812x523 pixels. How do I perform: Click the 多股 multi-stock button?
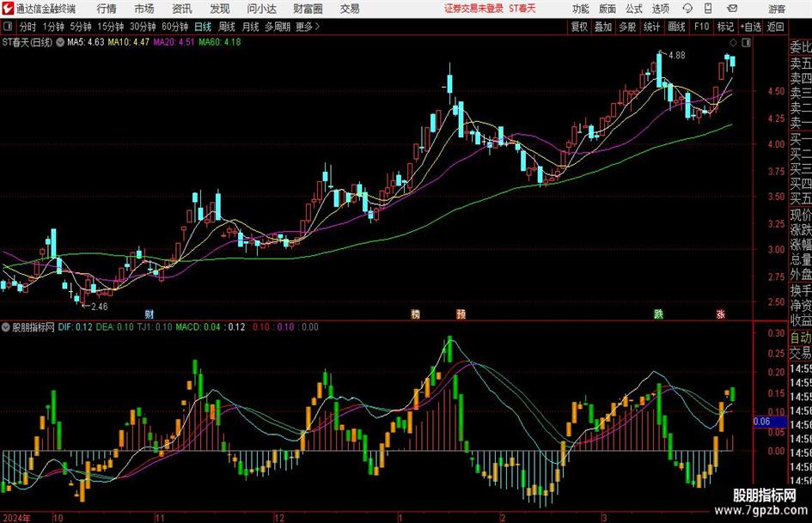[627, 27]
